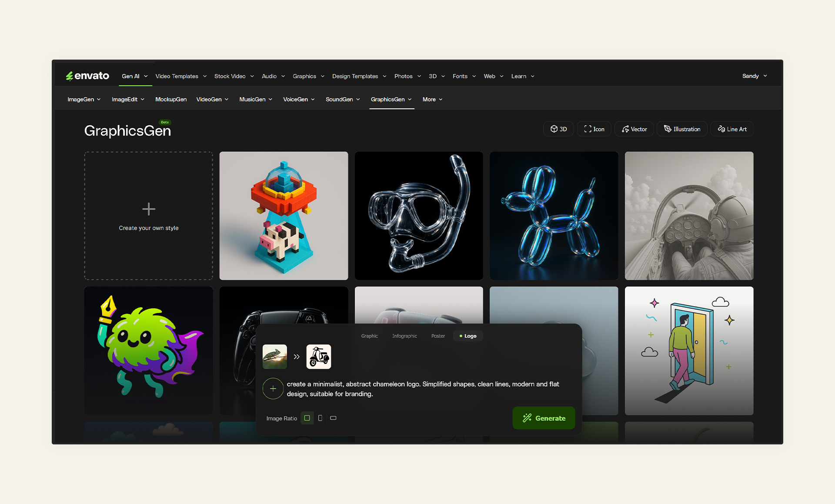Choose the Line Art style filter

click(x=732, y=129)
